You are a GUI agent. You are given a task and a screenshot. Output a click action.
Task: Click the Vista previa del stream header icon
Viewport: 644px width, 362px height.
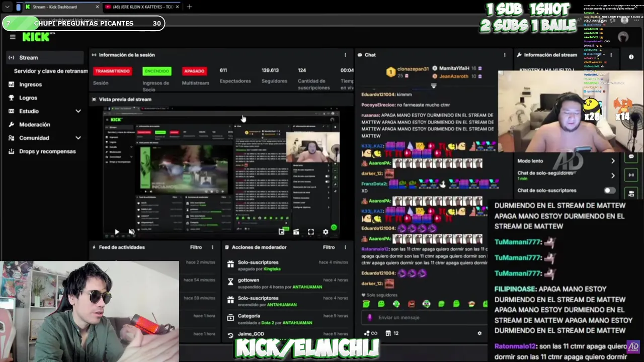pos(94,99)
